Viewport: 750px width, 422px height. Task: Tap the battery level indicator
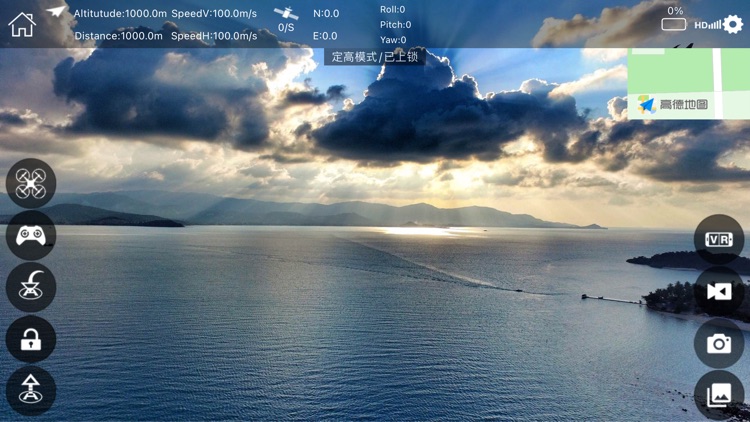(674, 24)
